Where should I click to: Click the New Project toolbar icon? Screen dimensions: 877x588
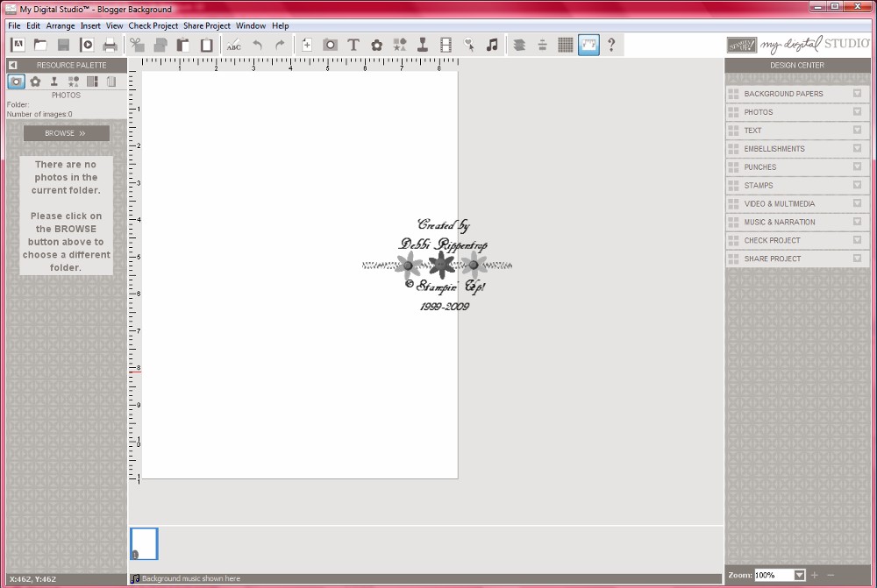click(18, 45)
